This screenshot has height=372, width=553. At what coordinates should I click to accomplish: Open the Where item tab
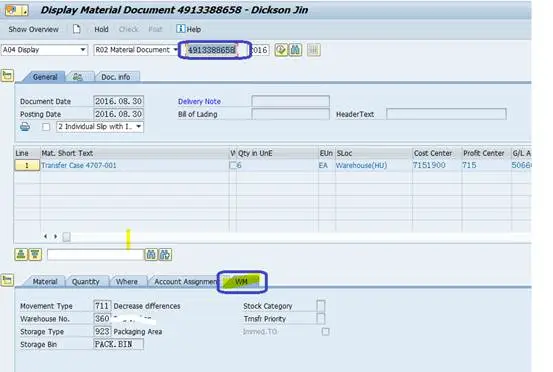pyautogui.click(x=127, y=281)
